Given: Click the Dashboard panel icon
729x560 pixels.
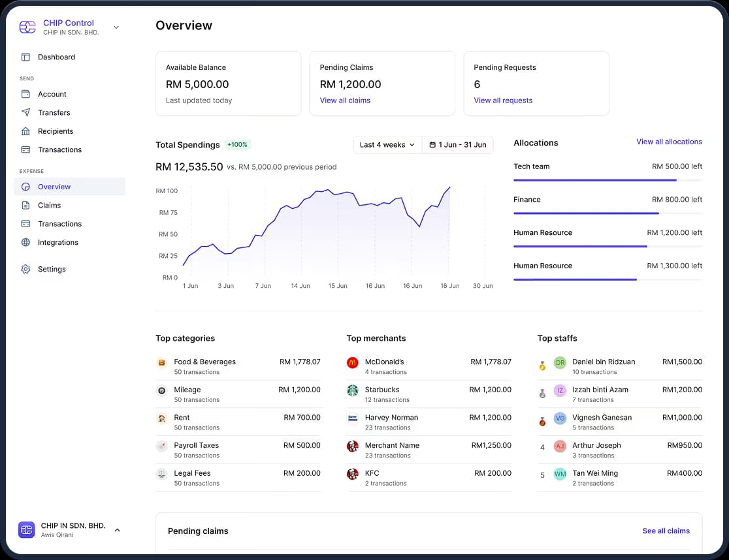Looking at the screenshot, I should tap(25, 57).
